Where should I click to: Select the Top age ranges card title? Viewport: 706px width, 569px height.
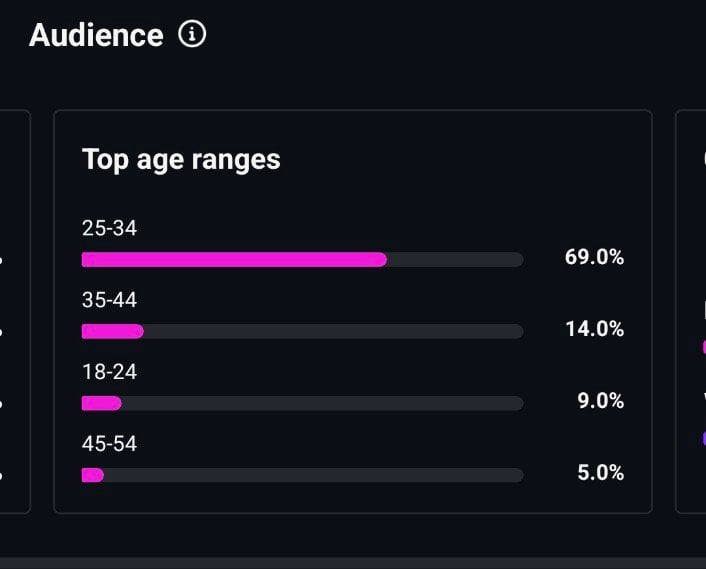tap(181, 159)
